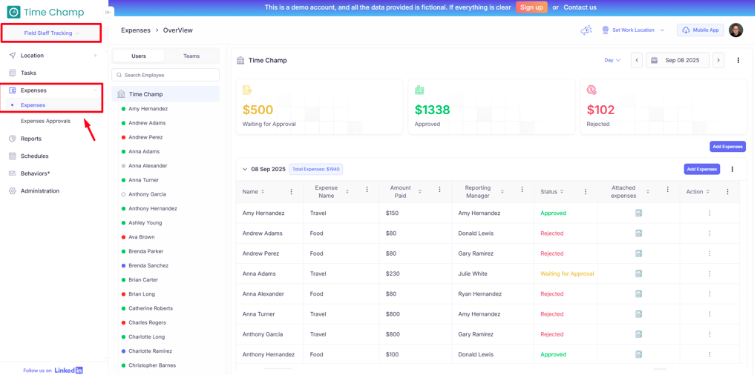Open the user profile avatar
755x385 pixels.
(x=736, y=30)
